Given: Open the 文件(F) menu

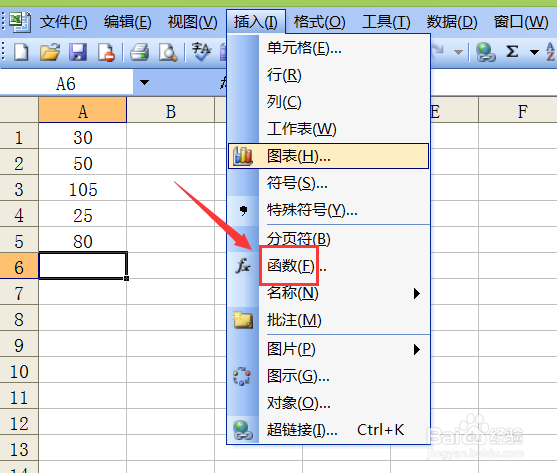Looking at the screenshot, I should click(63, 22).
